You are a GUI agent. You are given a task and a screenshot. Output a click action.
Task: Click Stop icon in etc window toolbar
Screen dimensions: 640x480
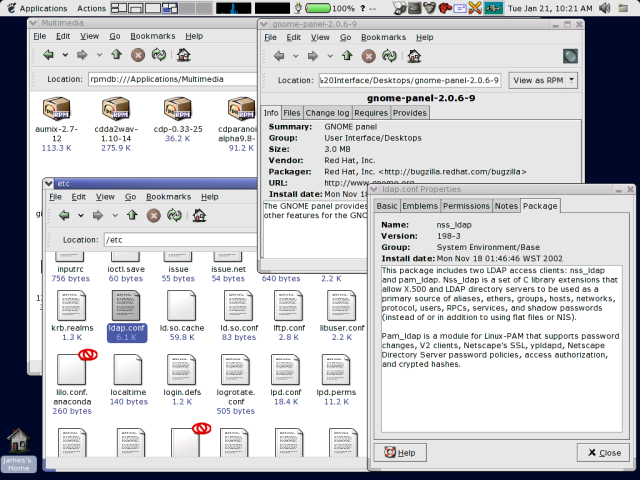pos(153,216)
